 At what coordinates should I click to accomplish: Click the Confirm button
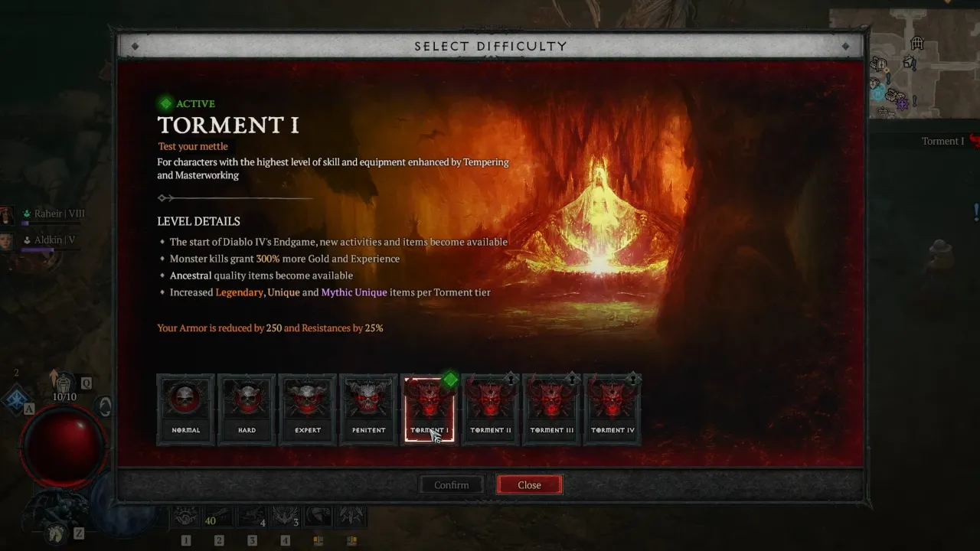(452, 485)
